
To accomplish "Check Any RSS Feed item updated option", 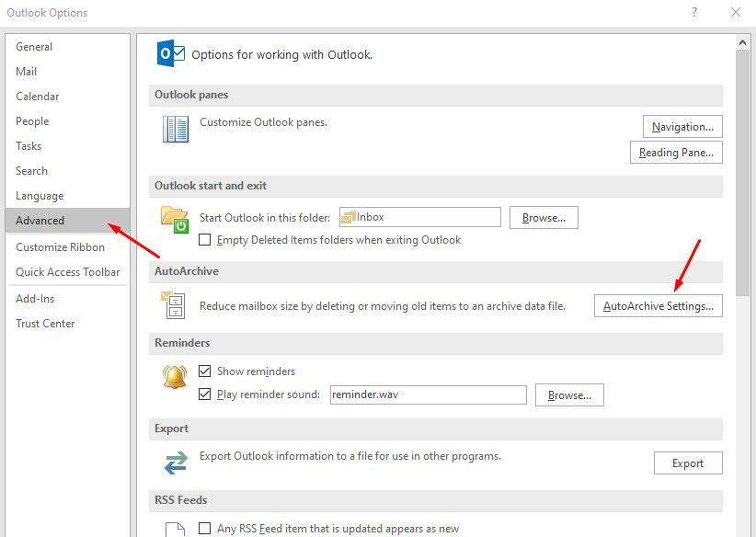I will point(205,529).
